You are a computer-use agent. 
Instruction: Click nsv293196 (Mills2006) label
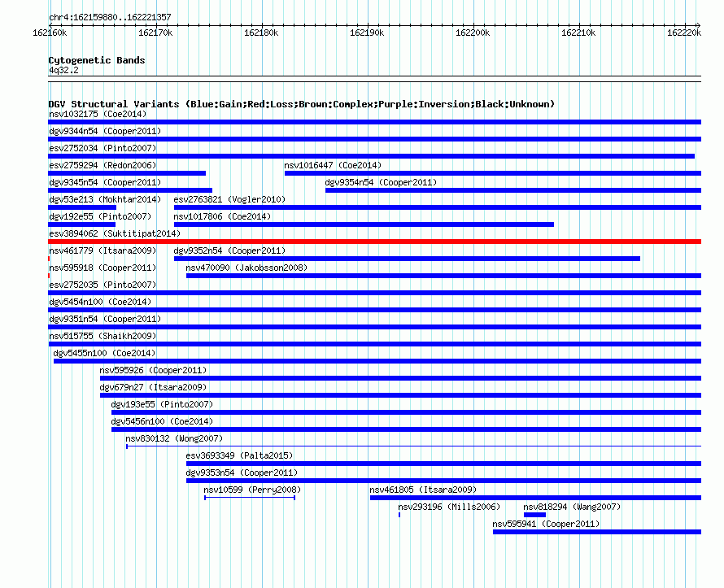click(x=449, y=507)
